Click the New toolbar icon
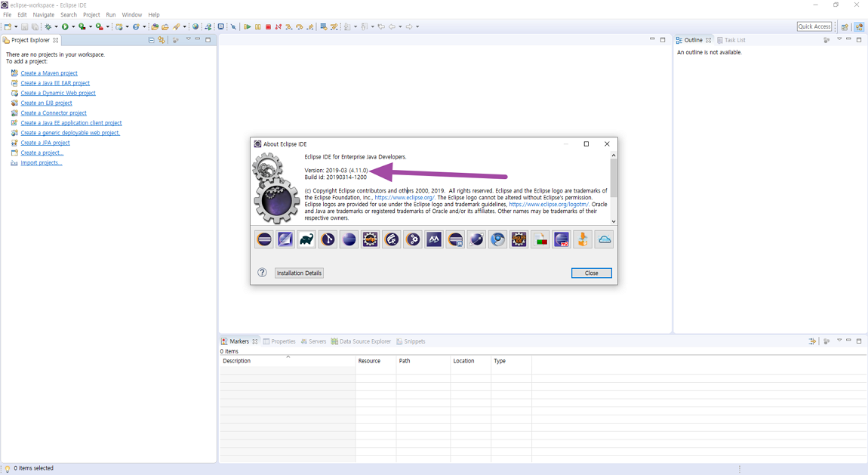The image size is (868, 475). (x=8, y=26)
